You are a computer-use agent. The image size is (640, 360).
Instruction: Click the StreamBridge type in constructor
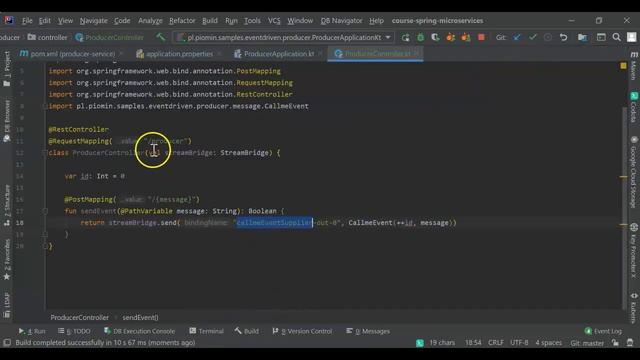click(x=244, y=153)
